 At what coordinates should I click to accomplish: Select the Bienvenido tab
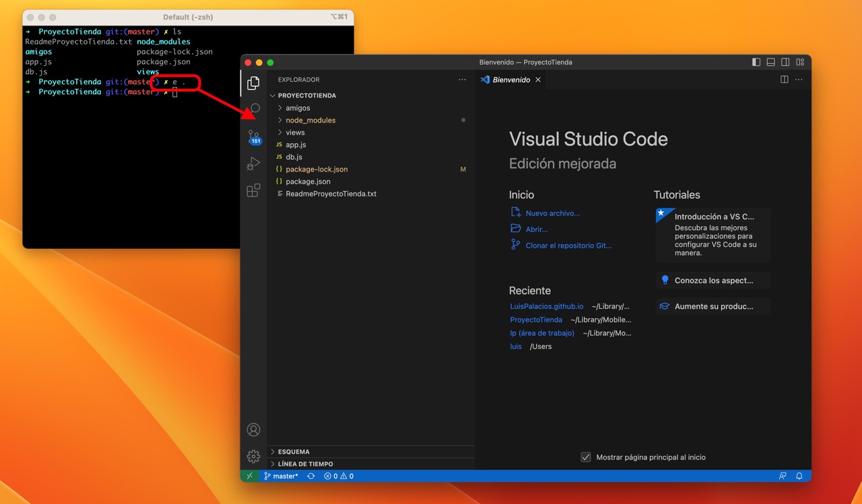click(511, 79)
